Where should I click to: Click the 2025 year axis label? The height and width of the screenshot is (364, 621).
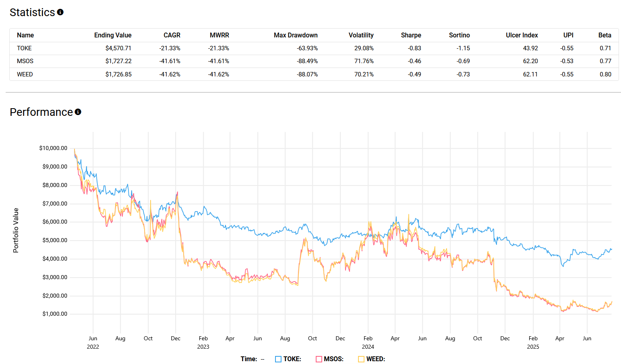(x=533, y=347)
